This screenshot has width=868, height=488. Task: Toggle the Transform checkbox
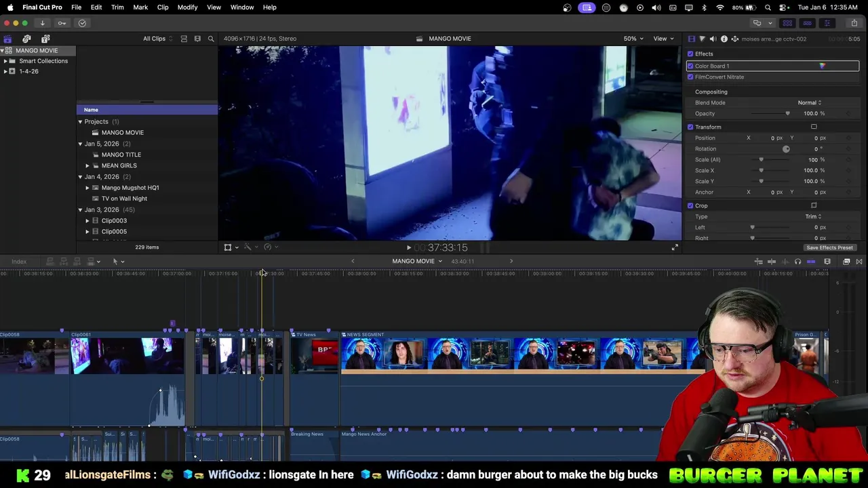690,127
